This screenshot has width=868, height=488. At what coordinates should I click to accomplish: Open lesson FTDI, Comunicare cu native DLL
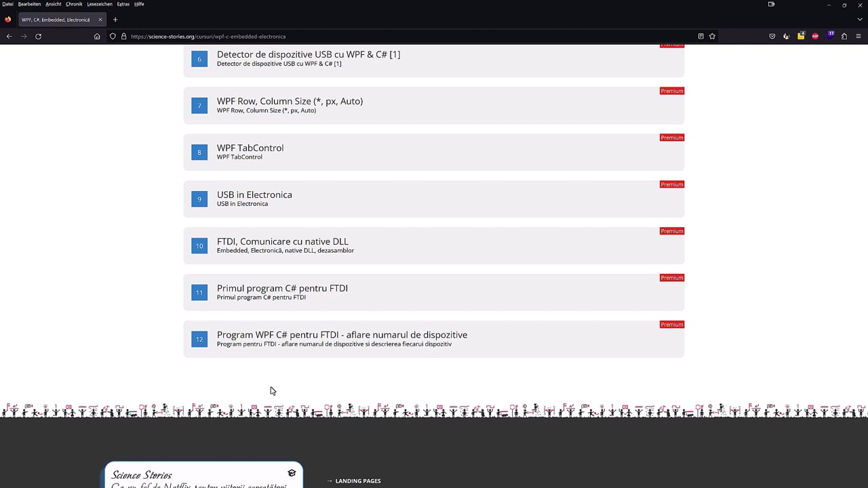tap(434, 245)
